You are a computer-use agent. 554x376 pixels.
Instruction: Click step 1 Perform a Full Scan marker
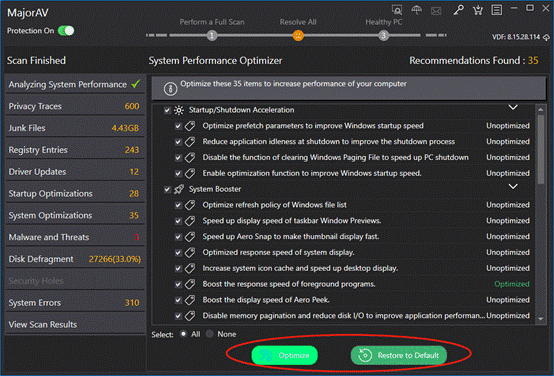212,35
